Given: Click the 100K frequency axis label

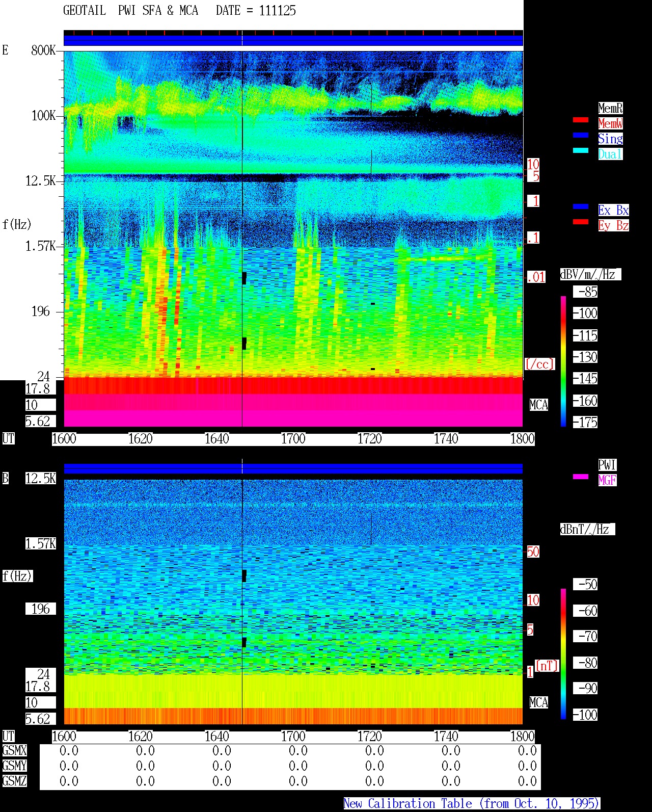Looking at the screenshot, I should pyautogui.click(x=43, y=116).
